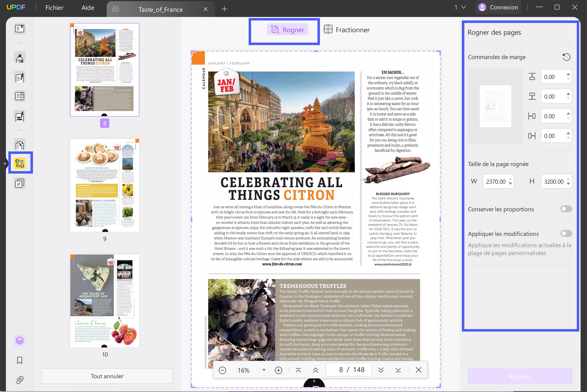
Task: Open the zoom percentage dropdown arrow
Action: [264, 370]
